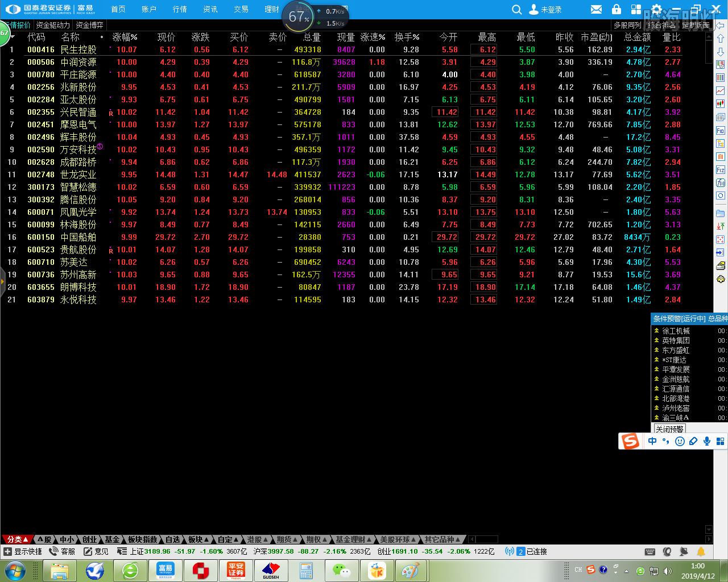This screenshot has width=728, height=582.
Task: Expand the 基金理财 bottom tab dropdown
Action: (x=353, y=539)
